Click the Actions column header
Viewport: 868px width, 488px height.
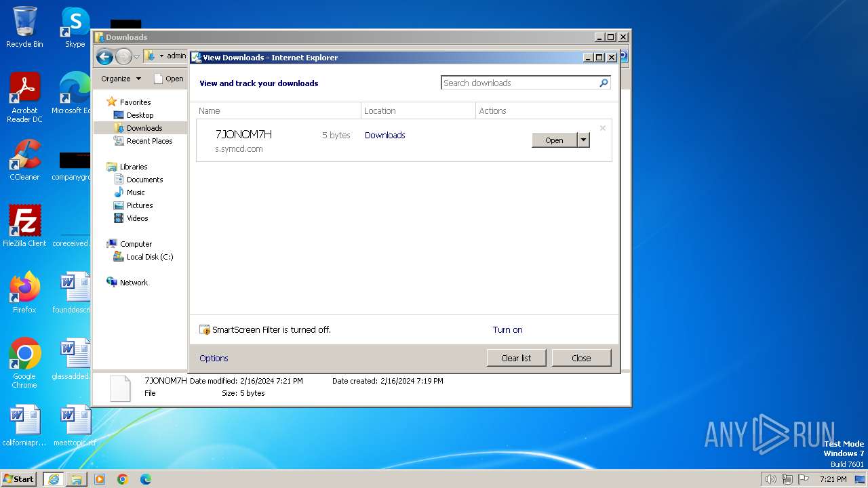click(547, 110)
